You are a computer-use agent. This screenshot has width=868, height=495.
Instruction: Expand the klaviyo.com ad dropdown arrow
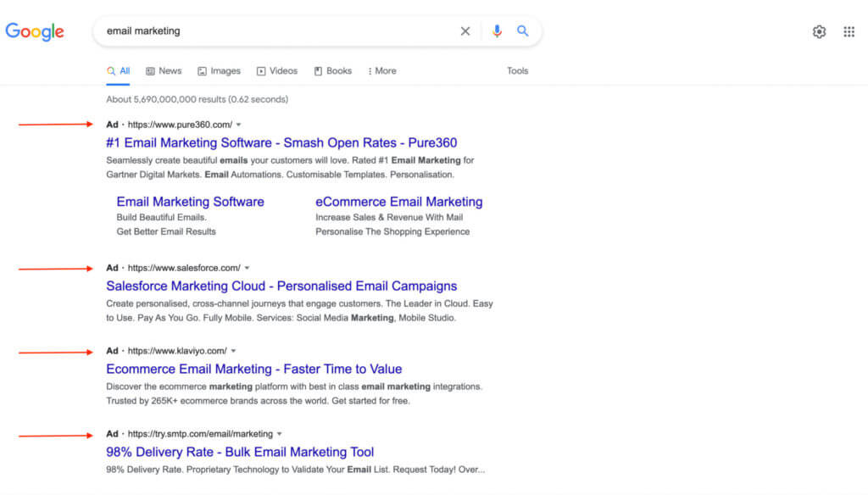[233, 350]
